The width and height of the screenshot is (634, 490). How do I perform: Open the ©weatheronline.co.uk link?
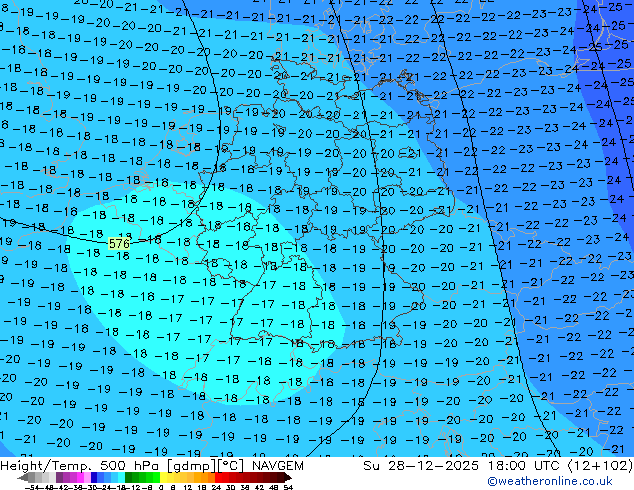[549, 481]
